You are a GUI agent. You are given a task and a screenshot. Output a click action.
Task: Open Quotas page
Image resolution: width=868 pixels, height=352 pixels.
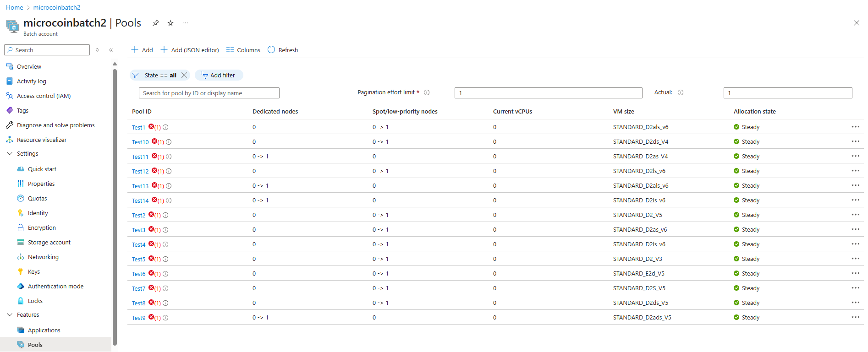(x=37, y=198)
